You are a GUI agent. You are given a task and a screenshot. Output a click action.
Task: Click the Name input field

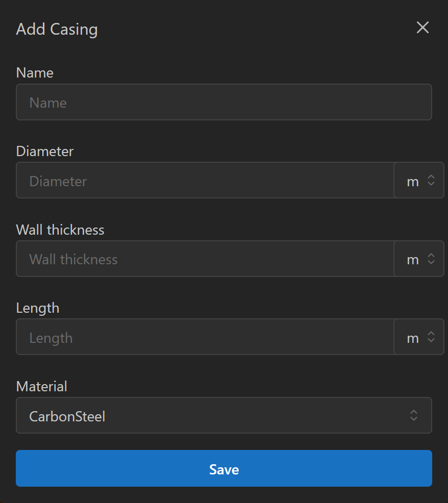point(224,102)
